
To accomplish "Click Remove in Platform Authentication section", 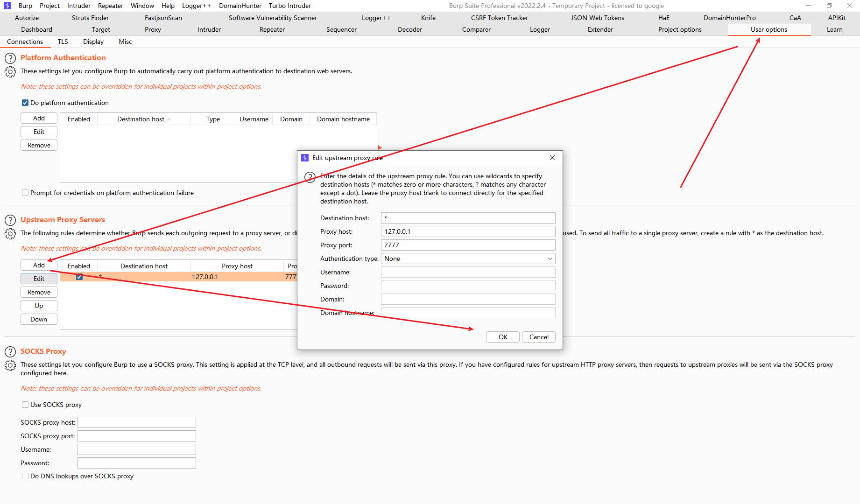I will pyautogui.click(x=39, y=145).
